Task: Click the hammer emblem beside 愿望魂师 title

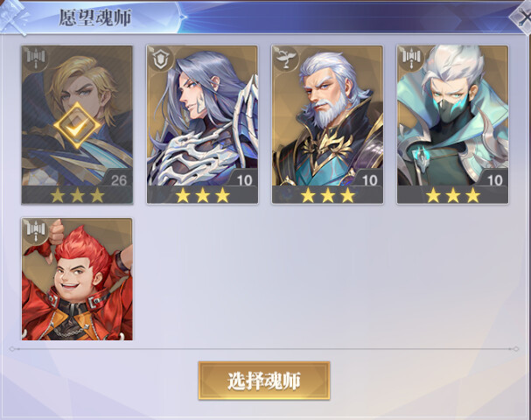Action: pos(13,17)
